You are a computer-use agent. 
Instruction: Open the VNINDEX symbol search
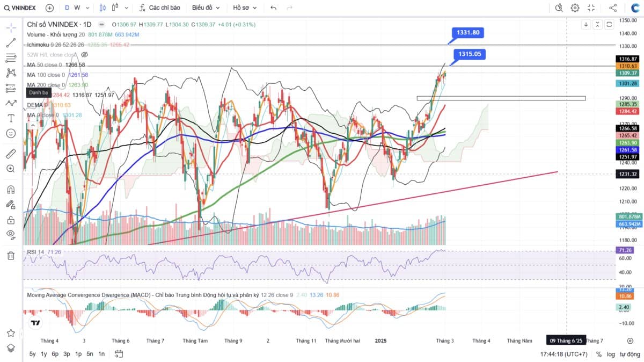pos(20,8)
